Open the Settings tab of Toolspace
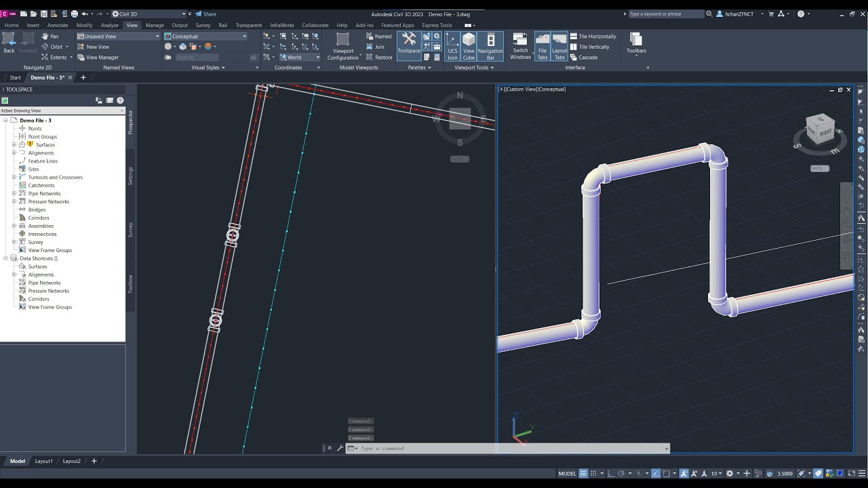Screen dimensions: 868x488 click(131, 176)
